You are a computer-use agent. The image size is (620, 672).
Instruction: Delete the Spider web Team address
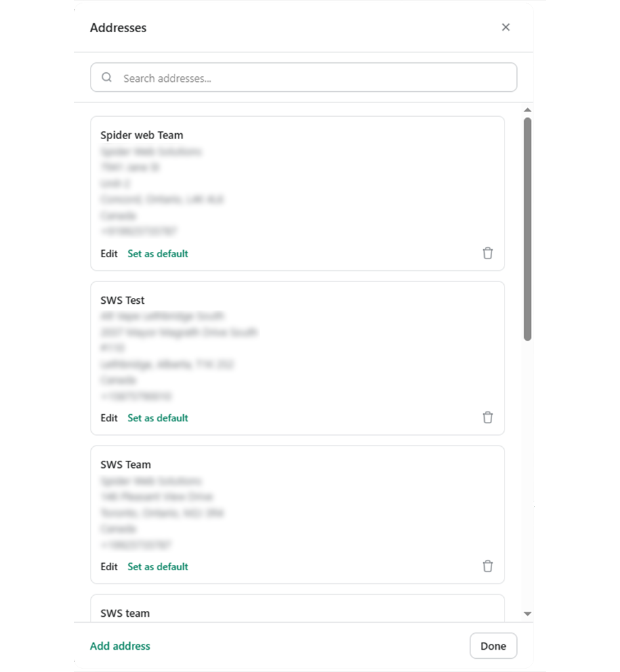click(x=487, y=253)
